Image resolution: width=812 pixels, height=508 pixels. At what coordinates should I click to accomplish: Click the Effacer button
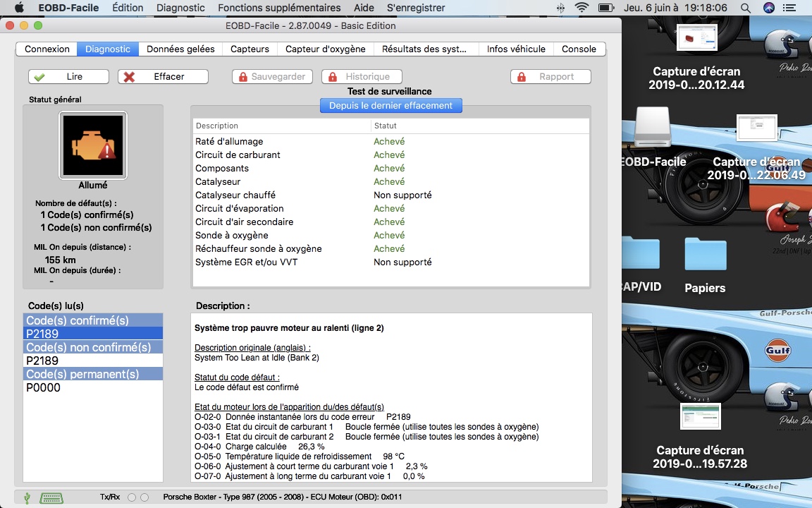pyautogui.click(x=163, y=76)
